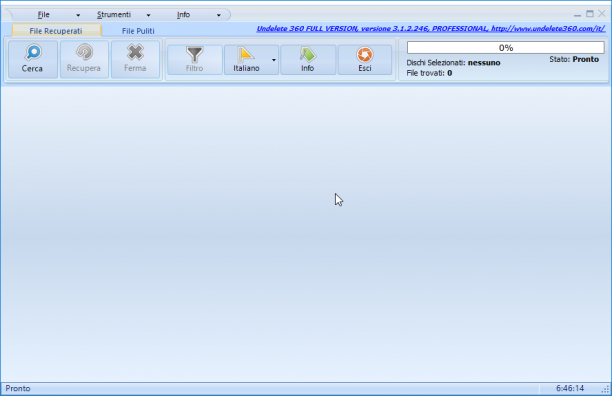Open the Strumenti menu
This screenshot has height=396, width=612.
click(x=114, y=15)
